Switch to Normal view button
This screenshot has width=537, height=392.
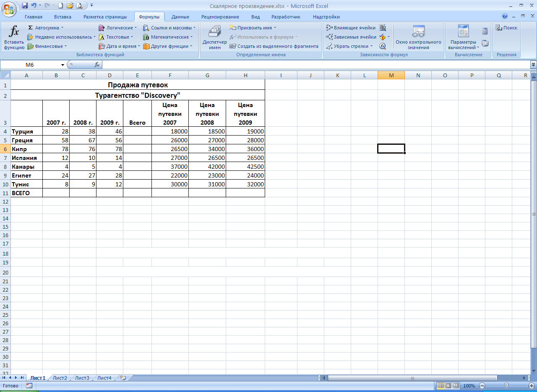tap(441, 386)
